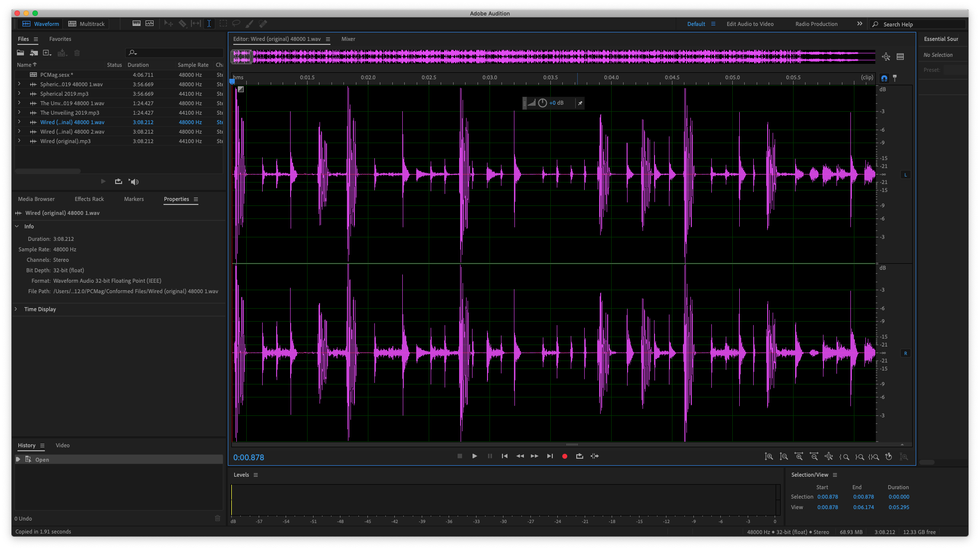
Task: Toggle the left channel L button
Action: 906,175
